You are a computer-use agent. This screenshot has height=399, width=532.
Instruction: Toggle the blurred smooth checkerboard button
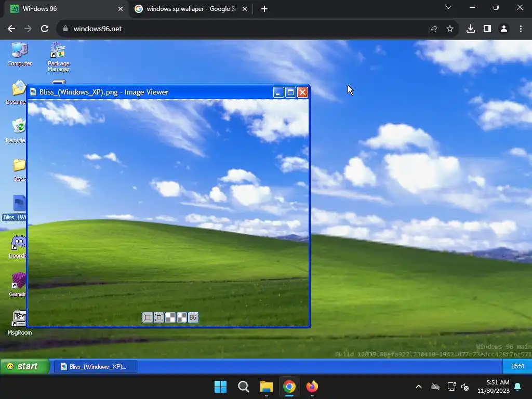click(x=182, y=317)
